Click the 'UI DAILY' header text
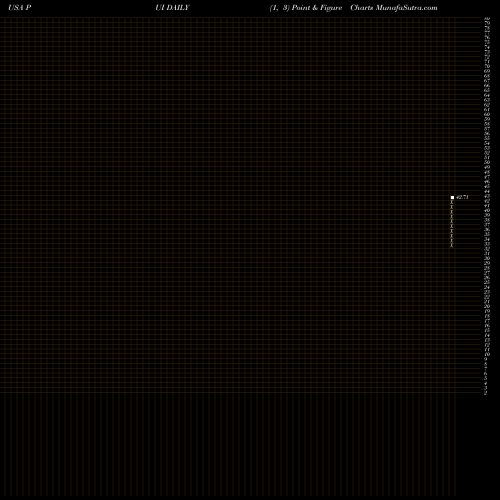Viewport: 500px width, 500px height. point(172,8)
